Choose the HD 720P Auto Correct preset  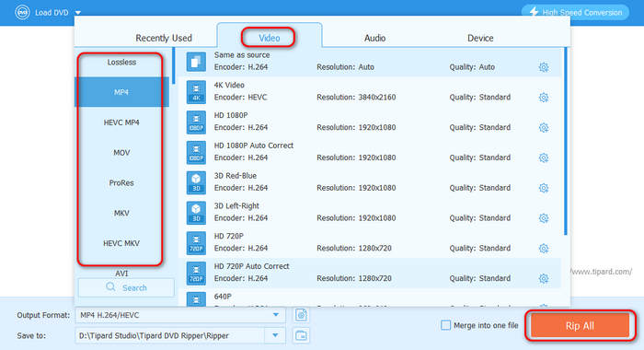coord(370,273)
